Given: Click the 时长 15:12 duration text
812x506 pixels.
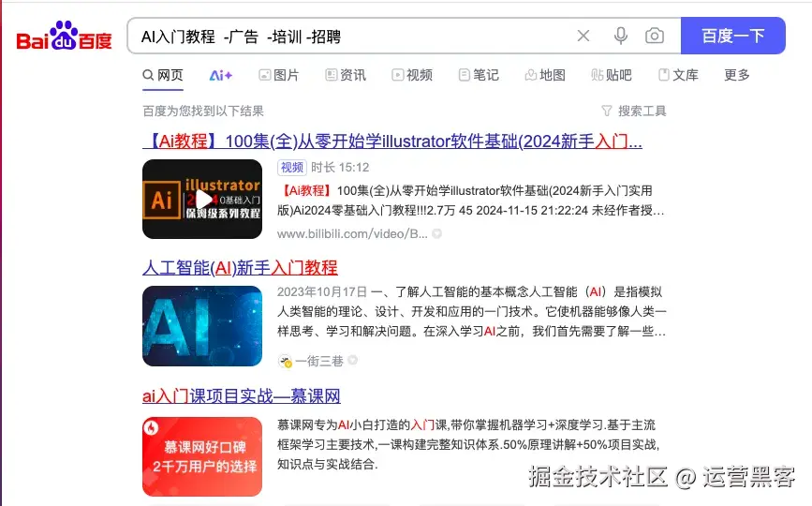Looking at the screenshot, I should point(340,168).
